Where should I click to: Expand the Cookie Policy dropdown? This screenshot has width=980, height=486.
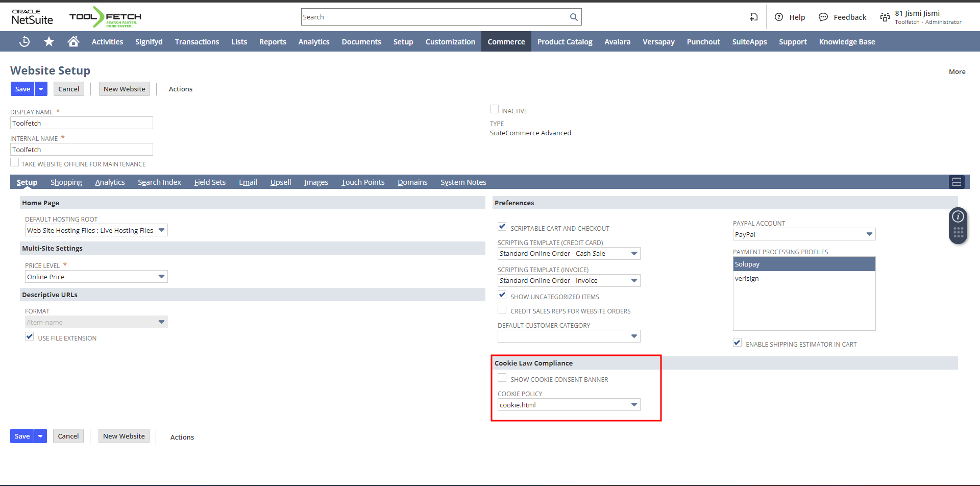pos(634,405)
